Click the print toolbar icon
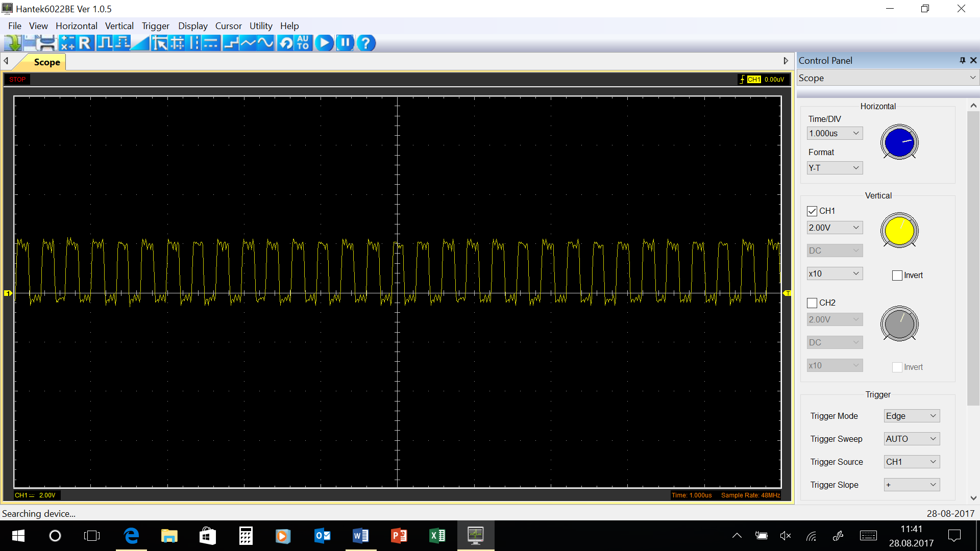Viewport: 980px width, 551px height. [x=47, y=43]
